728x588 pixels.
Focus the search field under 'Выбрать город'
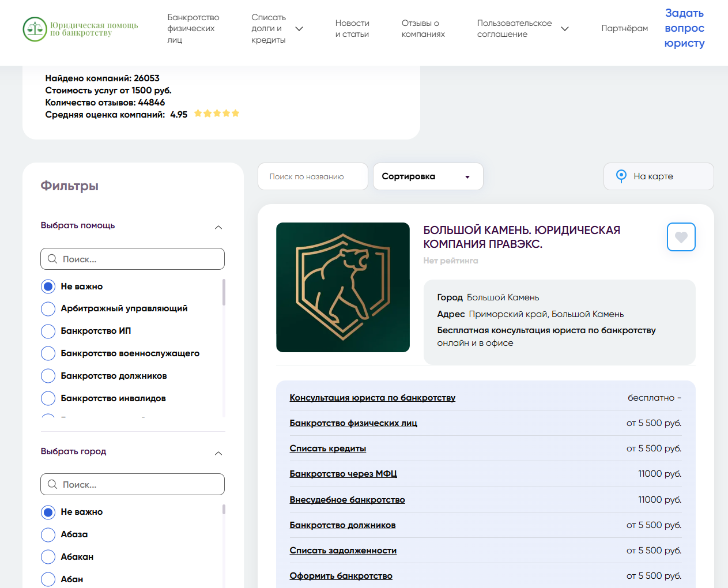click(133, 484)
